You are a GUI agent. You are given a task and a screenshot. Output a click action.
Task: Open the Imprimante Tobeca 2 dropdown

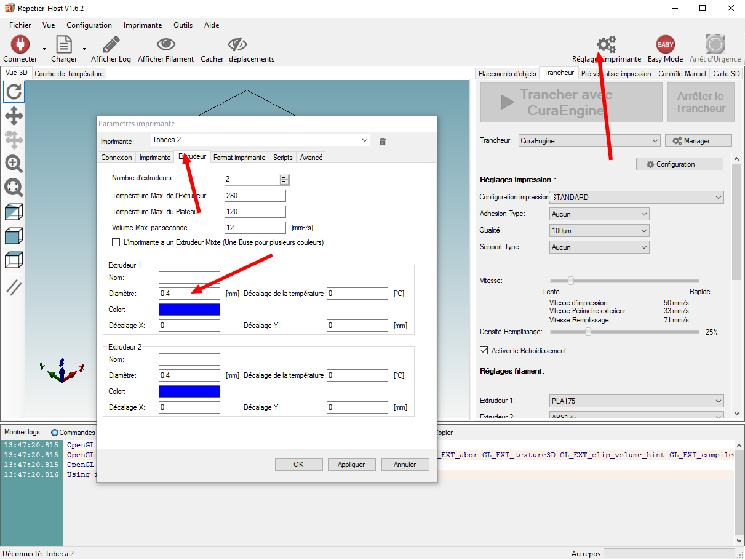pos(260,140)
